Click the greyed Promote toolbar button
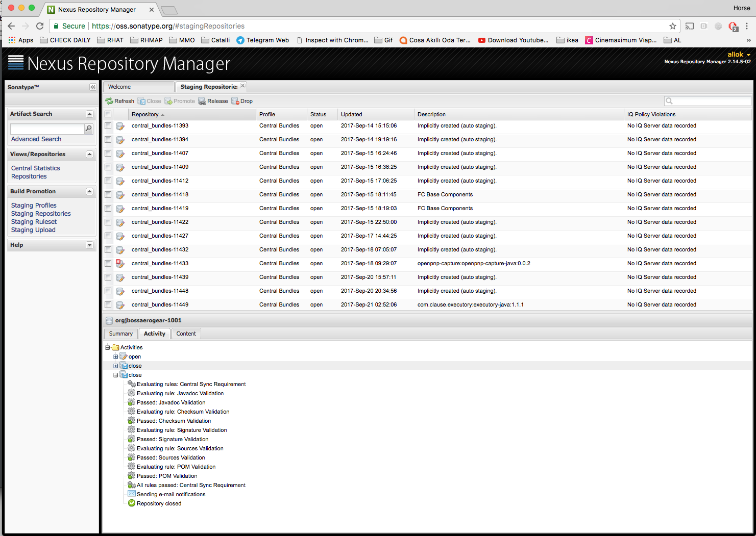This screenshot has width=756, height=536. (x=180, y=101)
